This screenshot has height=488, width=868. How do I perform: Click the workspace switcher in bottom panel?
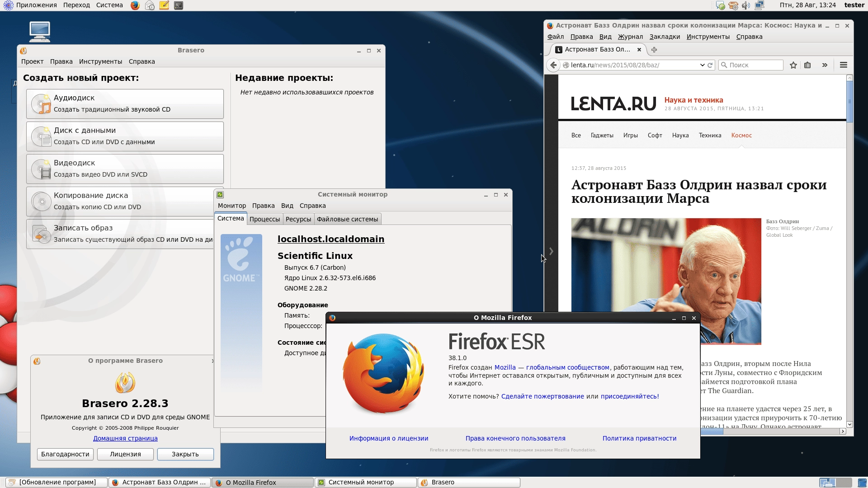tap(835, 483)
